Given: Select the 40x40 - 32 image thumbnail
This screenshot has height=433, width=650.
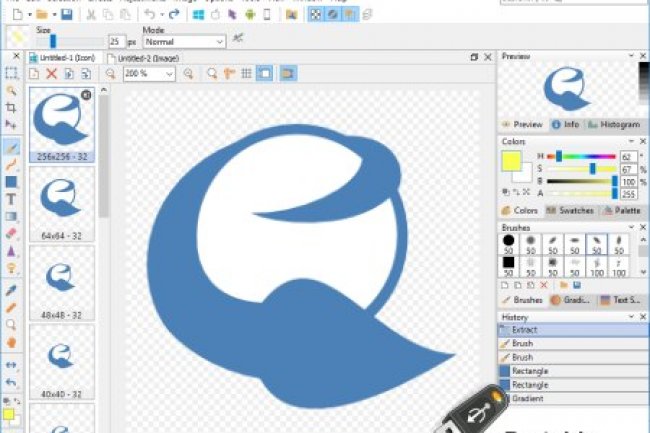Looking at the screenshot, I should pyautogui.click(x=62, y=362).
